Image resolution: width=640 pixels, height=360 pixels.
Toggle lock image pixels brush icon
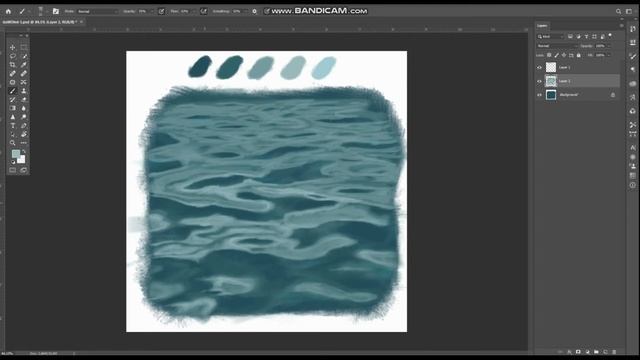click(x=556, y=55)
